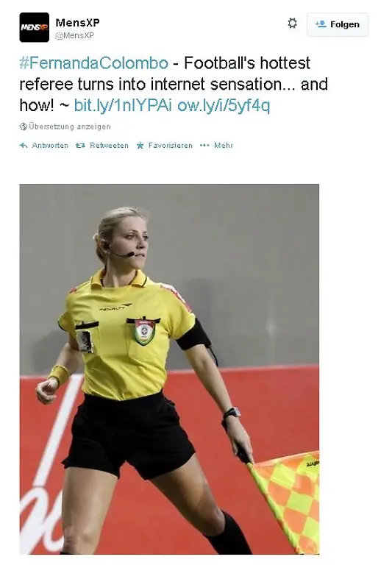The image size is (392, 565).
Task: Open the ow.ly/i/5yf4q link
Action: pyautogui.click(x=224, y=105)
